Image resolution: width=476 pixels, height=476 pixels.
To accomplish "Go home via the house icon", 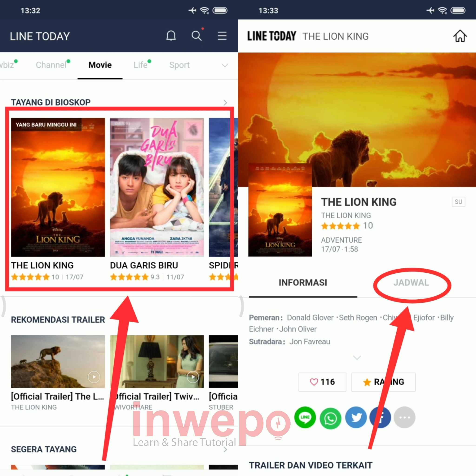I will coord(460,36).
